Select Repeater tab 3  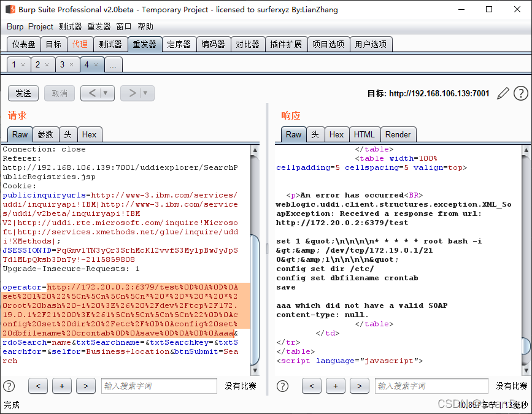tap(63, 64)
